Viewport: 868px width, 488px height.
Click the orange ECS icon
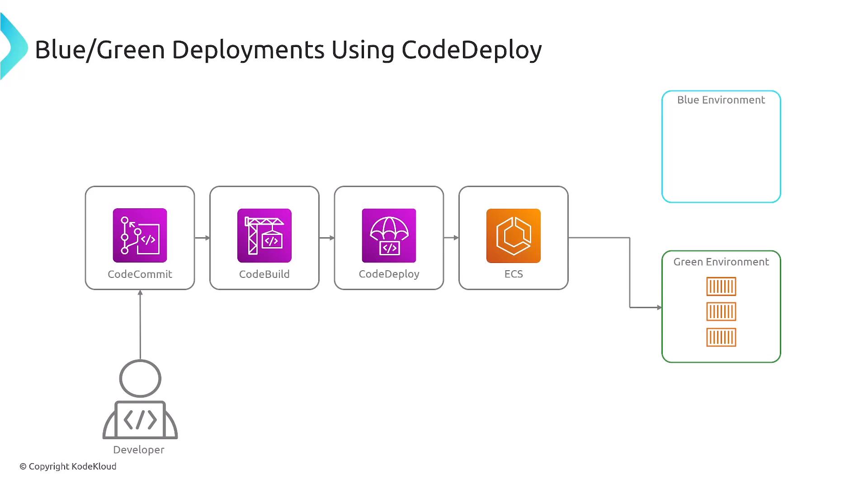[x=514, y=235]
